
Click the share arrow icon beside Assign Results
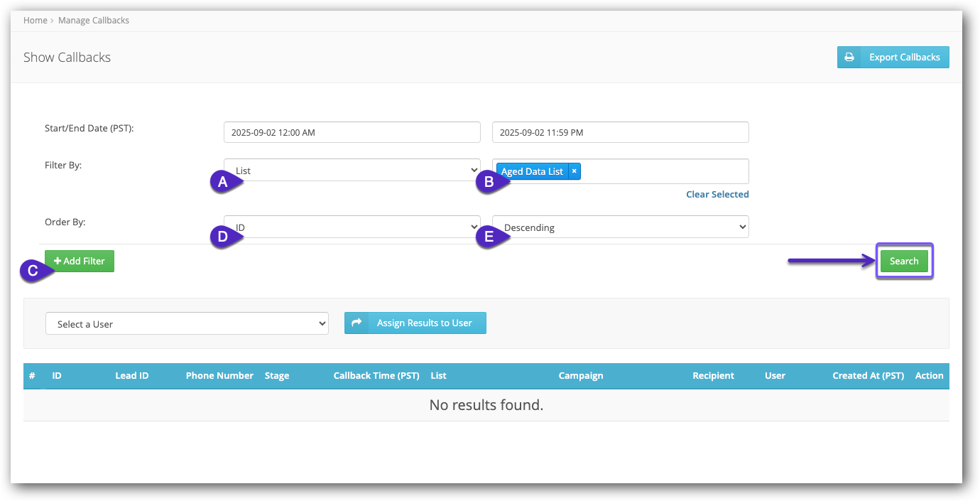point(357,323)
